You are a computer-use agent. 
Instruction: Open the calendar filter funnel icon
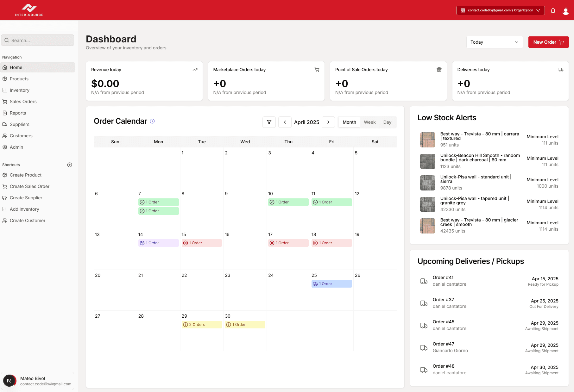269,122
